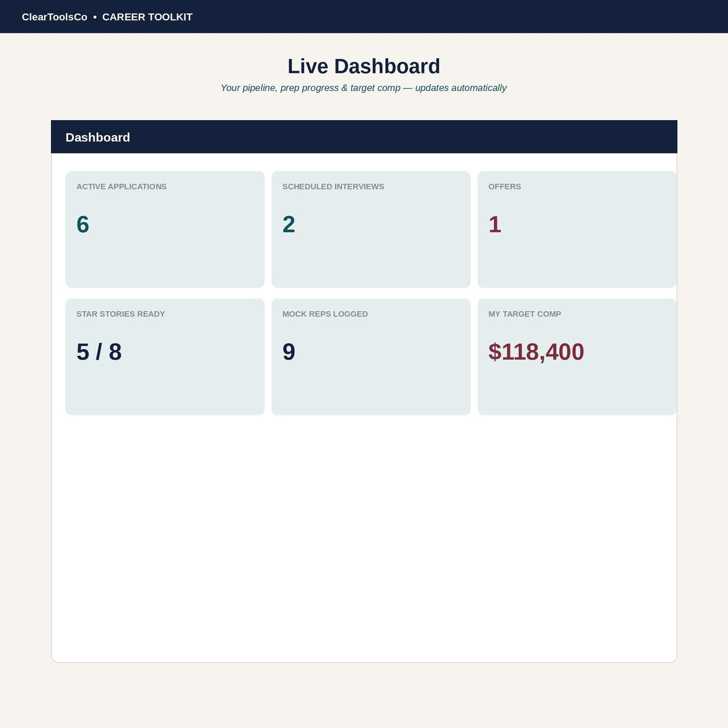Click the Scheduled Interviews value 2

tap(289, 224)
